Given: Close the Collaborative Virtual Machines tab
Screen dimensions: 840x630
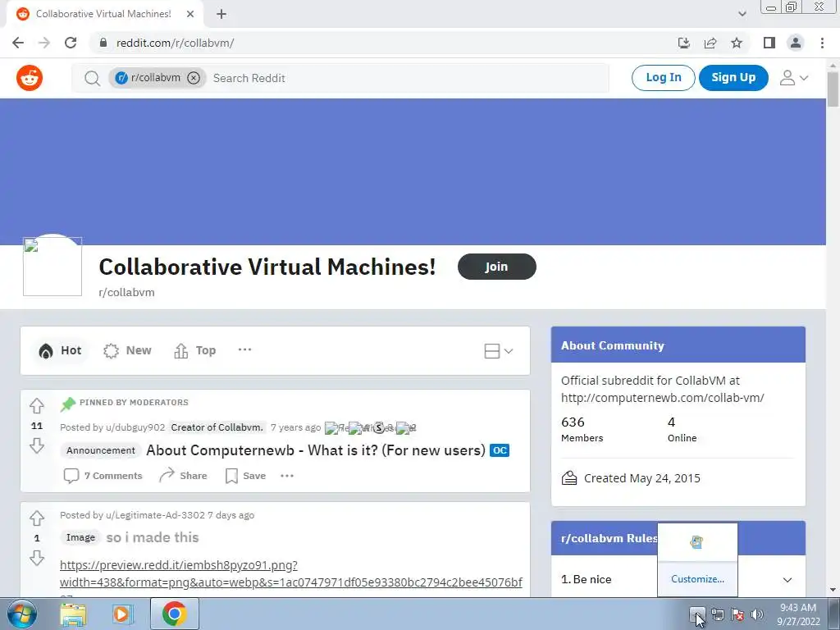Looking at the screenshot, I should click(x=190, y=14).
